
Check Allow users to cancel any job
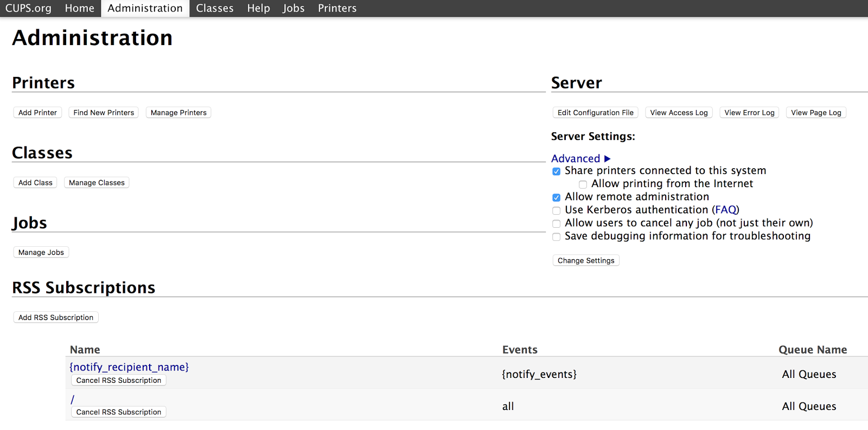(556, 223)
